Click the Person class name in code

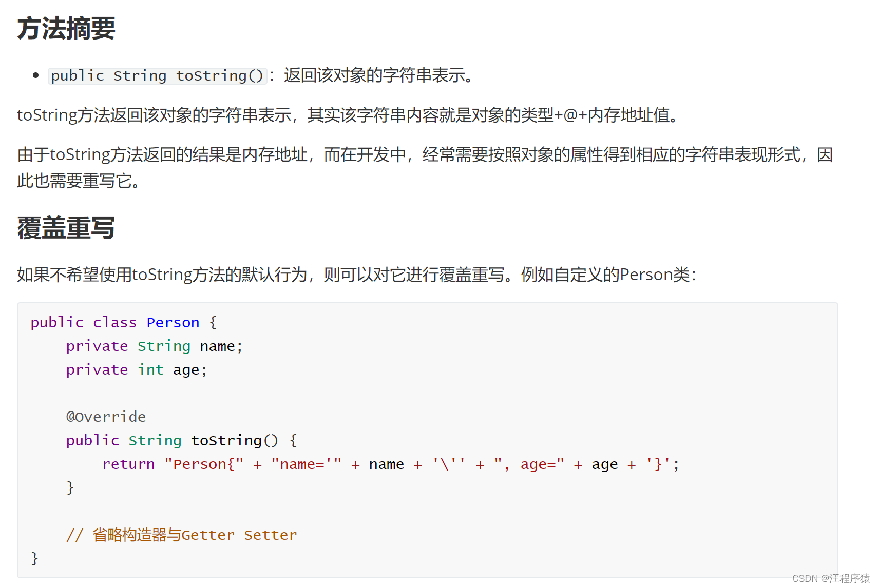pyautogui.click(x=173, y=323)
